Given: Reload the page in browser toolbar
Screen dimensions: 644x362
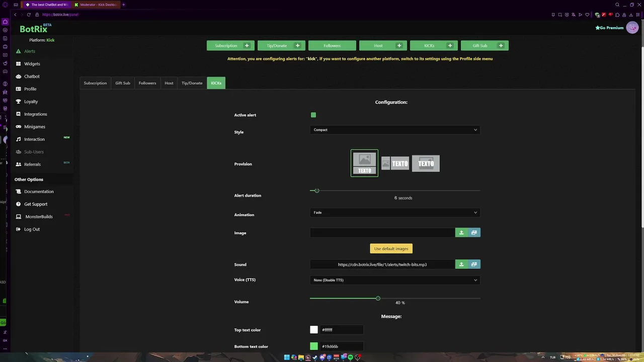Looking at the screenshot, I should (x=29, y=15).
